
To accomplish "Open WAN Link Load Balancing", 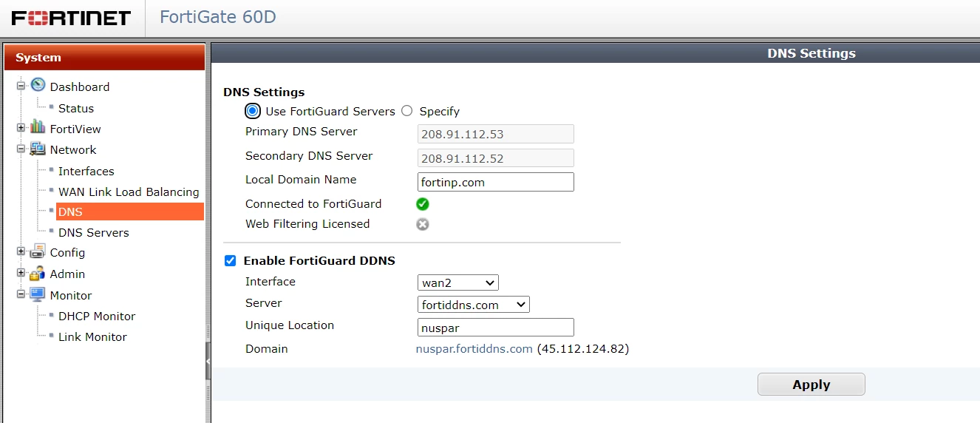I will 129,192.
